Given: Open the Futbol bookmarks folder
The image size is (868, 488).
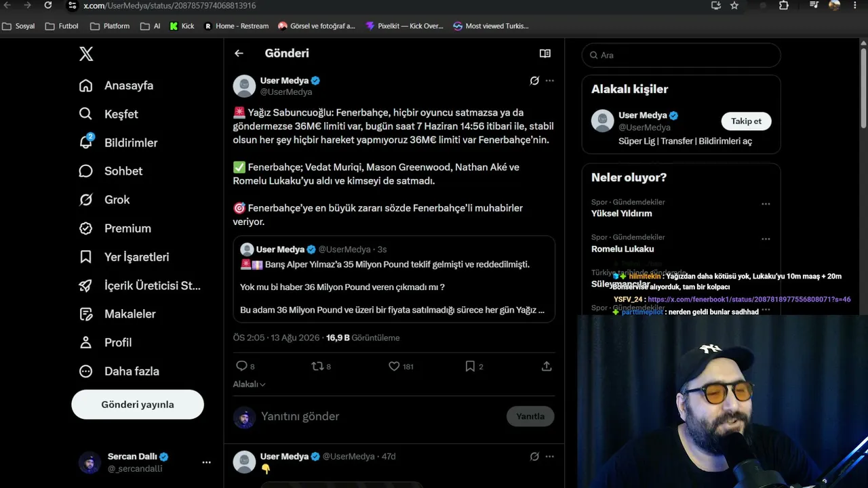Looking at the screenshot, I should [x=62, y=26].
